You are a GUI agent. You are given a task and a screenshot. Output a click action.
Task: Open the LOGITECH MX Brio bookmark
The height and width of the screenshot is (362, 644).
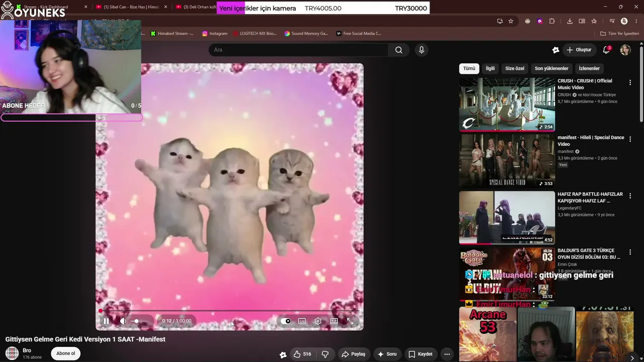tap(255, 34)
